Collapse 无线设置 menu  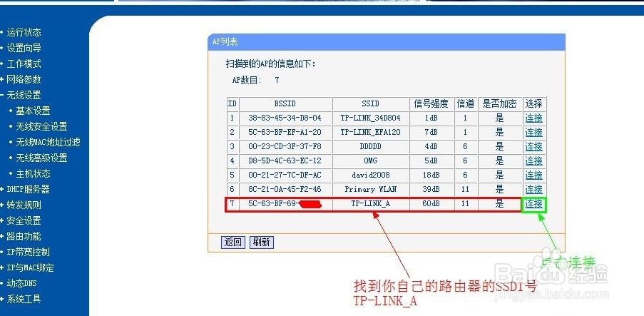point(24,95)
